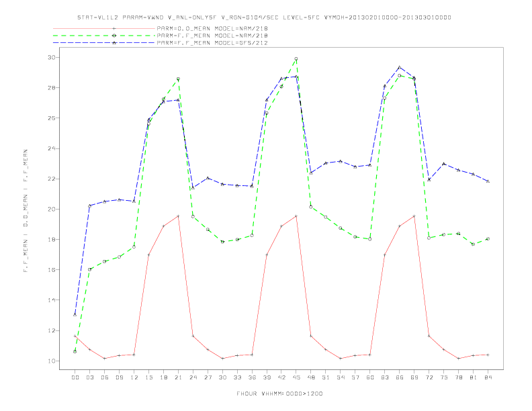Click the blue triangle marker in the legend
Screen dimensions: 532x411
[114, 43]
